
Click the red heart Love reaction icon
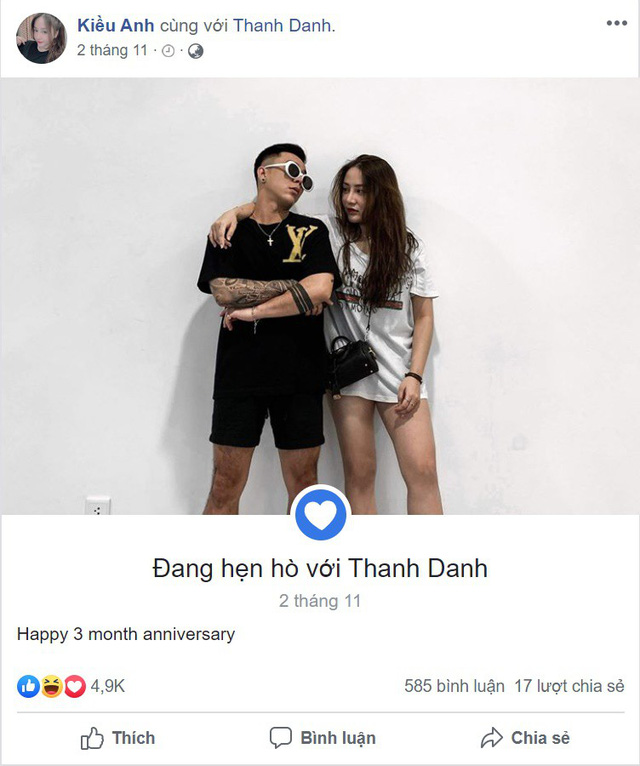[x=75, y=686]
